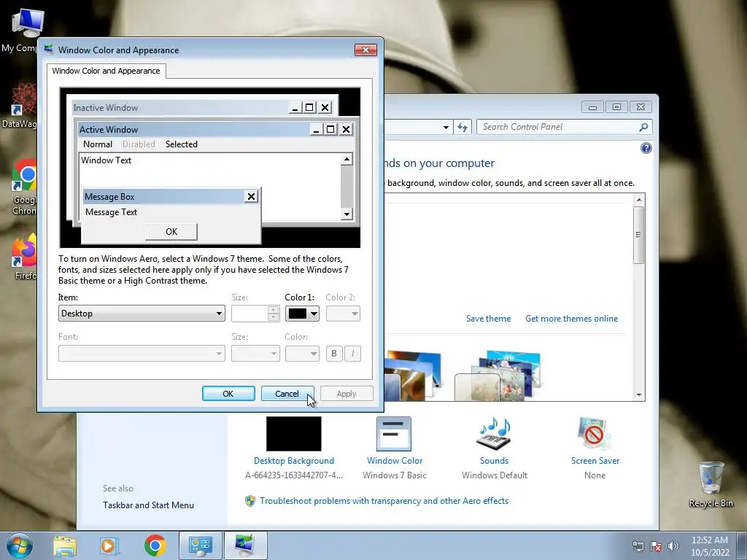
Task: Click the disabled Font dropdown
Action: [142, 354]
